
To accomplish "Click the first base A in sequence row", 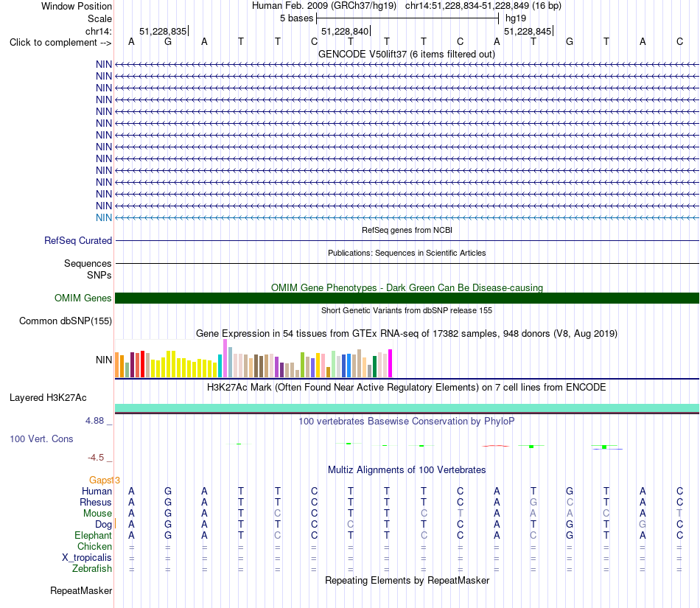I will (131, 41).
